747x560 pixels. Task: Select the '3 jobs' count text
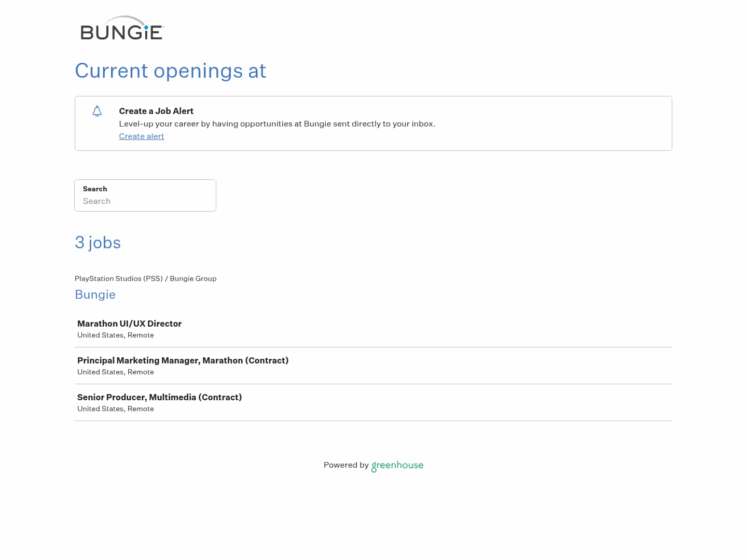point(98,243)
